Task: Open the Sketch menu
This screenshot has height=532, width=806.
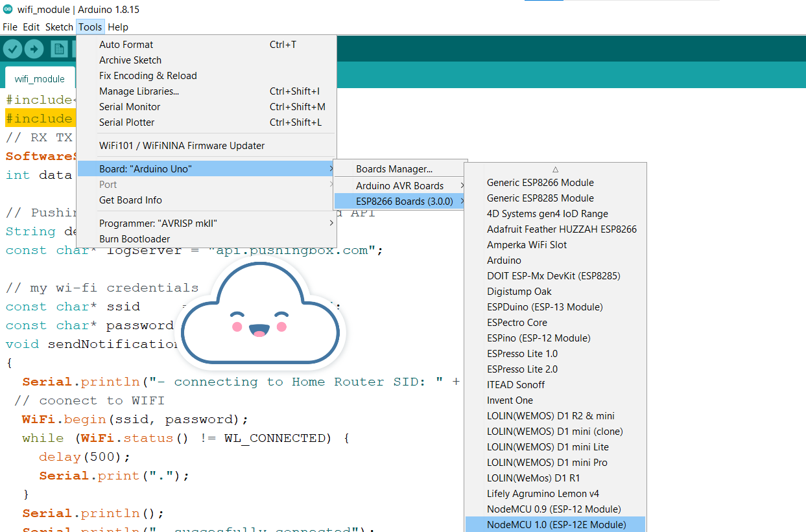Action: (x=59, y=27)
